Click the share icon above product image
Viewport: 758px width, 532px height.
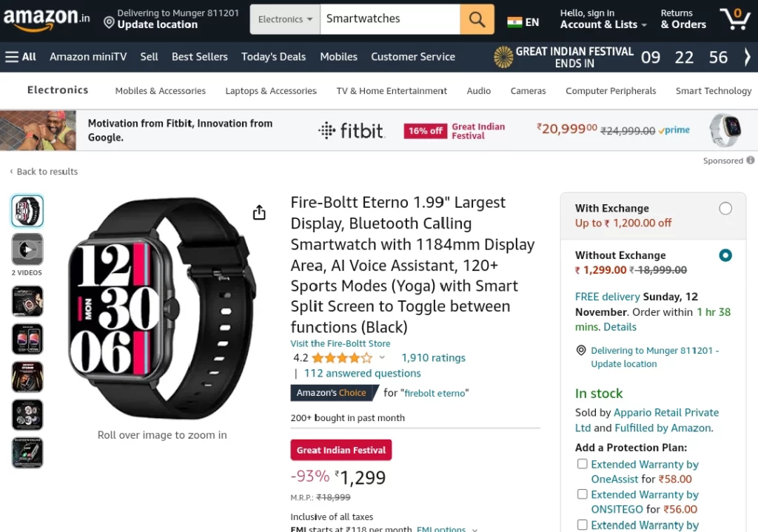click(x=259, y=213)
